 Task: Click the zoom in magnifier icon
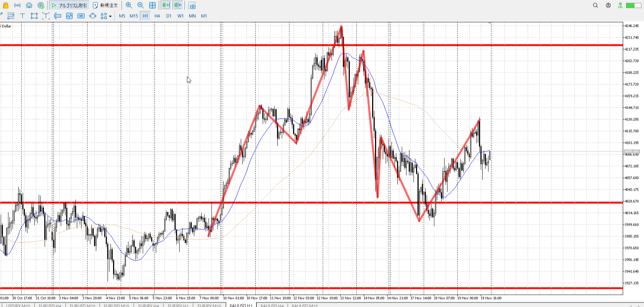[x=129, y=5]
